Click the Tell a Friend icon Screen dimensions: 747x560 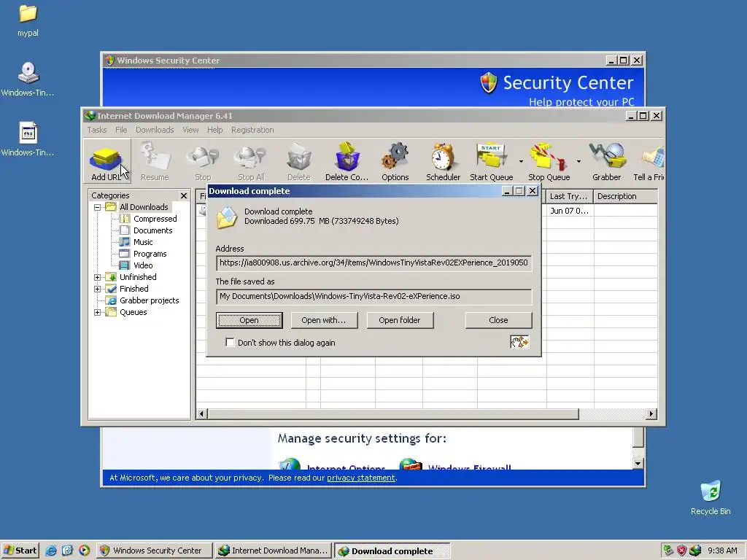pyautogui.click(x=650, y=161)
